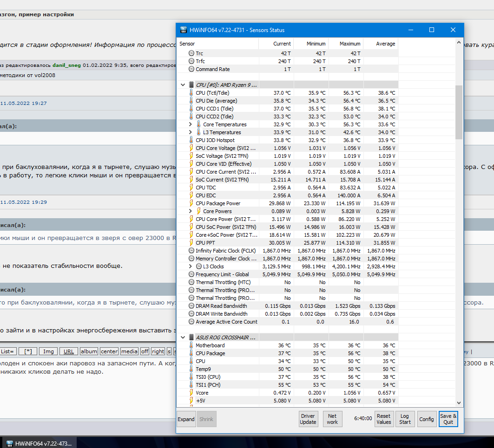494x448 pixels.
Task: Click clock icon beside Infinity Fabric Clock (FCLK)
Action: tap(191, 251)
